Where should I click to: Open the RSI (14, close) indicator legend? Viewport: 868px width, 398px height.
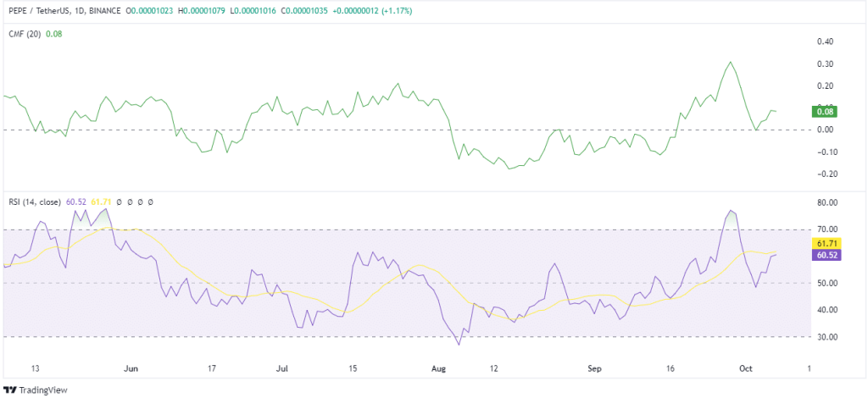tap(34, 202)
